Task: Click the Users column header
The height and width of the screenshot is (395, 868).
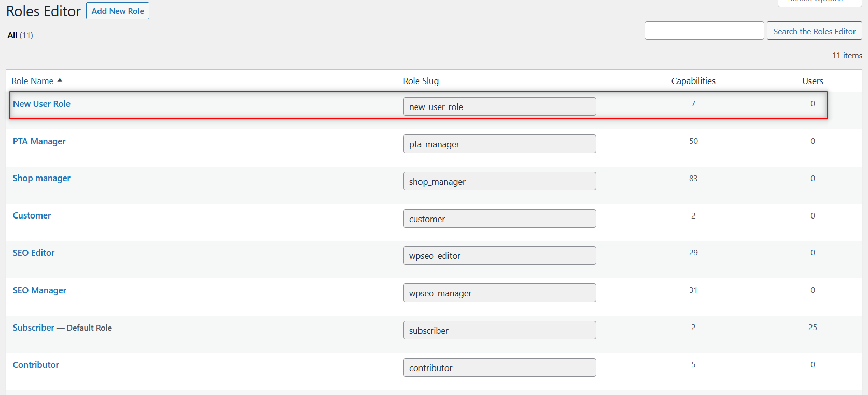Action: pos(813,81)
